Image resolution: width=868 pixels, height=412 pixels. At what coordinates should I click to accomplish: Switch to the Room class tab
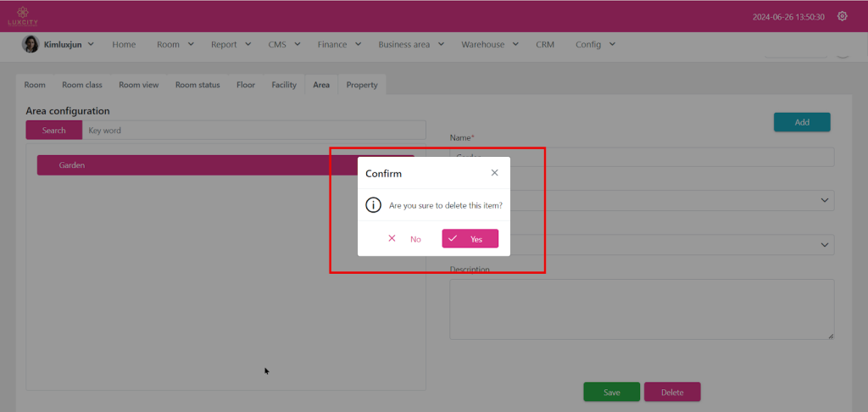pos(82,85)
